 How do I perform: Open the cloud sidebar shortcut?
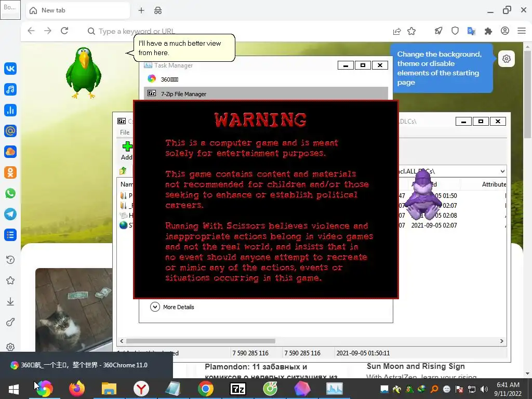click(x=10, y=152)
